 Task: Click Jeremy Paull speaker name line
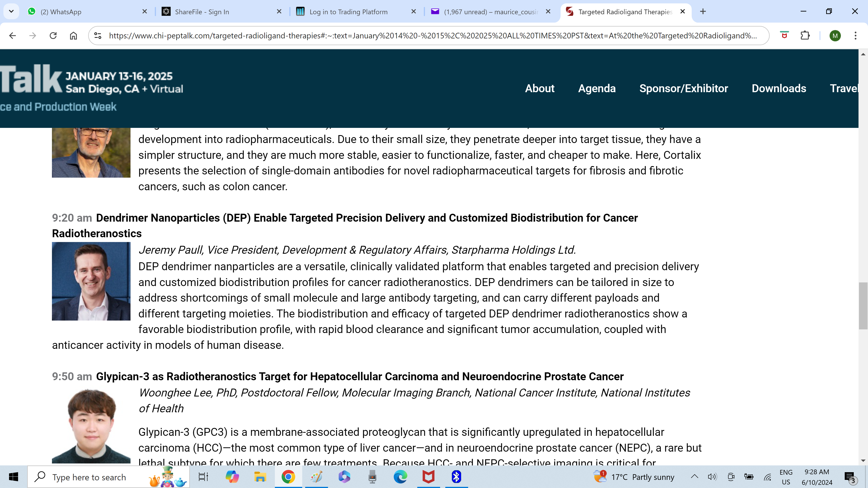click(x=357, y=250)
